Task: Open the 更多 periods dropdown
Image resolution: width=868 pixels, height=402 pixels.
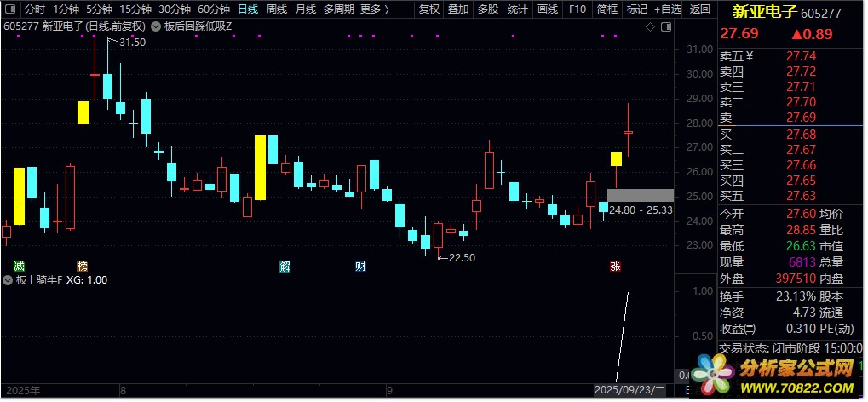Action: point(374,9)
